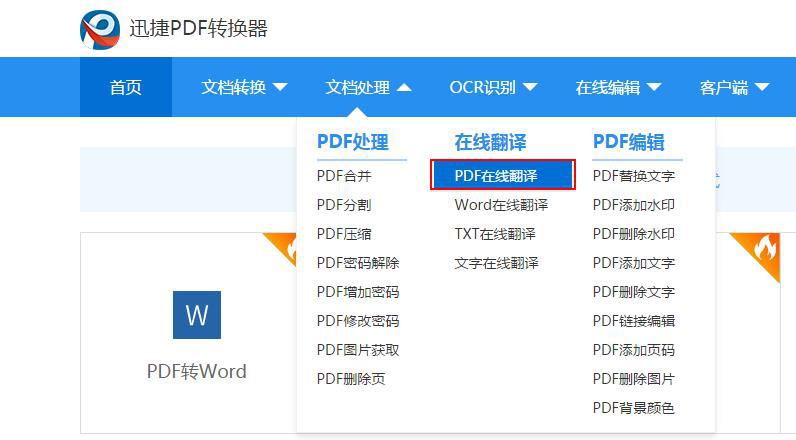Open PDF增加密码 tool

[358, 292]
